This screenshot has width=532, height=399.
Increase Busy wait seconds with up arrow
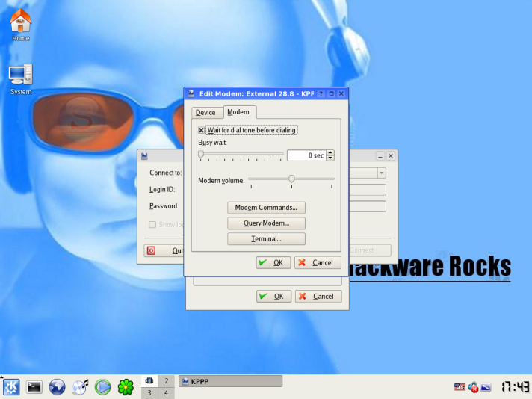click(x=330, y=152)
